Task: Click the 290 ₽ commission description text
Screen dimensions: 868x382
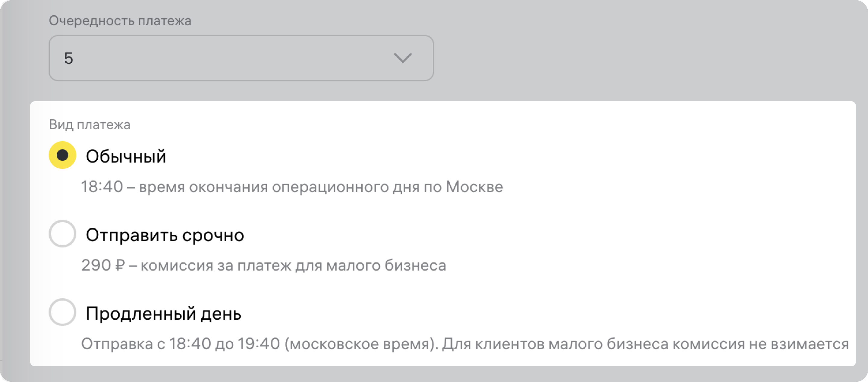Action: [263, 265]
